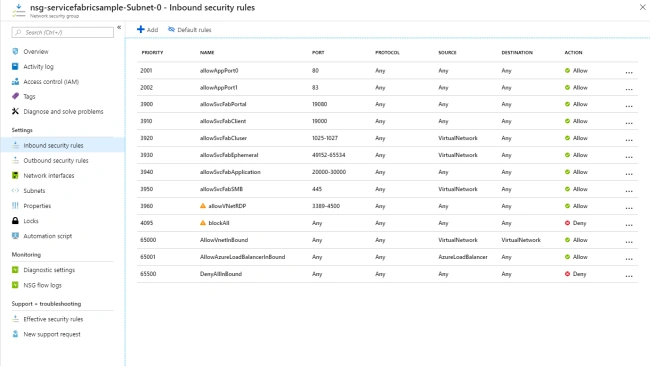Click AzureLoadBalancer source cell
The image size is (650, 366).
click(463, 257)
